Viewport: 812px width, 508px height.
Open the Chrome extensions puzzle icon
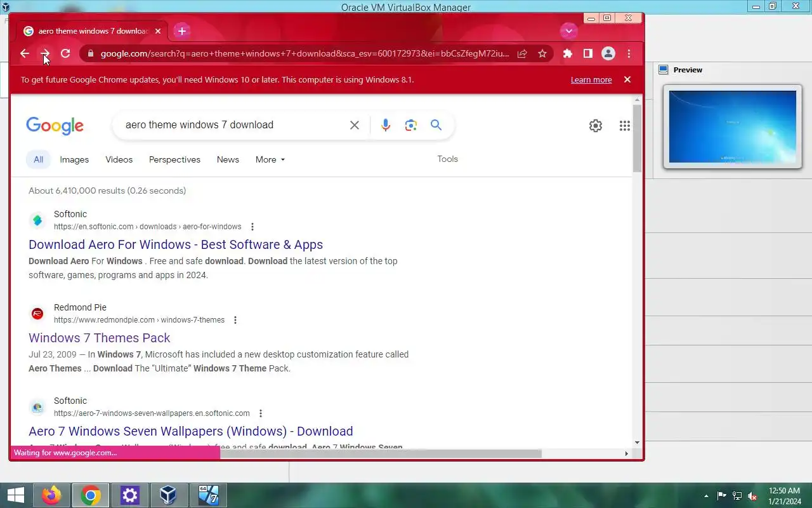click(x=568, y=54)
